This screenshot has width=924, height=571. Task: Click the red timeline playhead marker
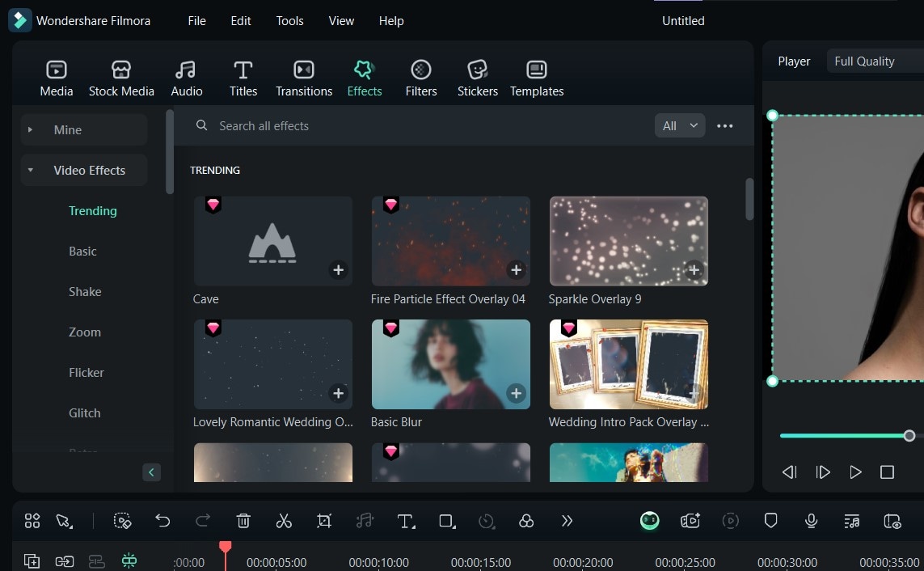[225, 548]
